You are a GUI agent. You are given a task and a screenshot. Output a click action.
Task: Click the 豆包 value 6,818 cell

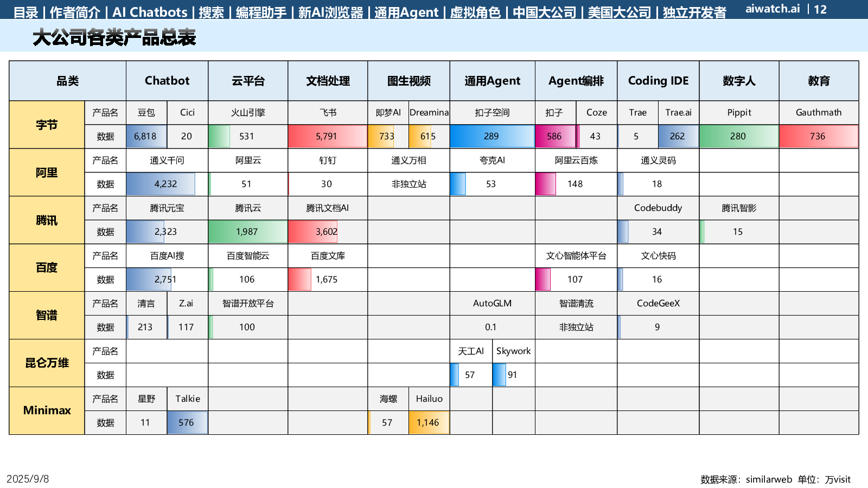[146, 136]
